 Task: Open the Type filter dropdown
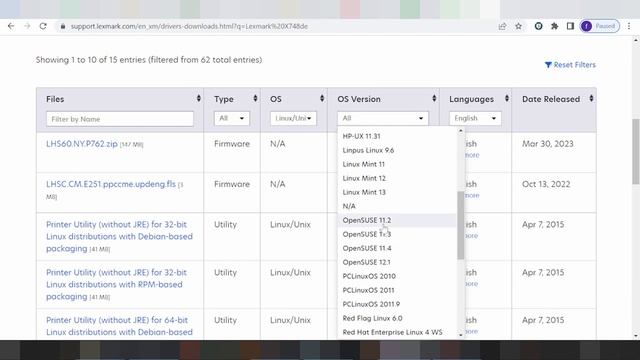pyautogui.click(x=231, y=118)
